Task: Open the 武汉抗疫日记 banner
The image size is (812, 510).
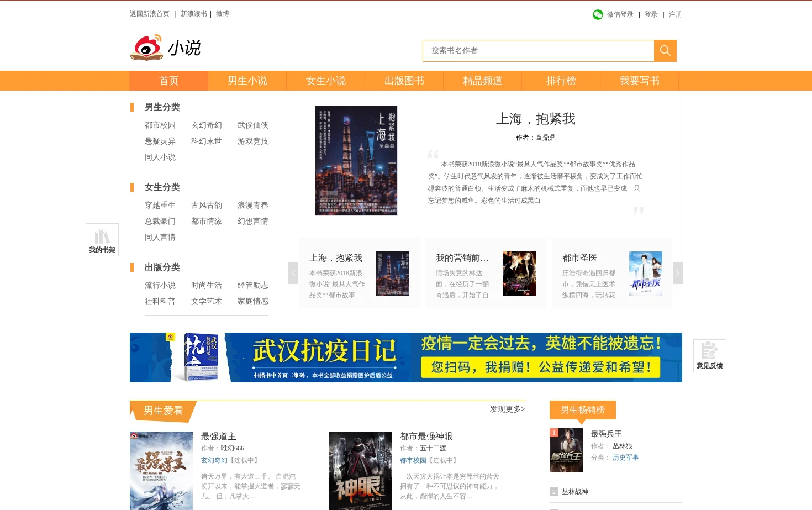Action: pos(406,357)
